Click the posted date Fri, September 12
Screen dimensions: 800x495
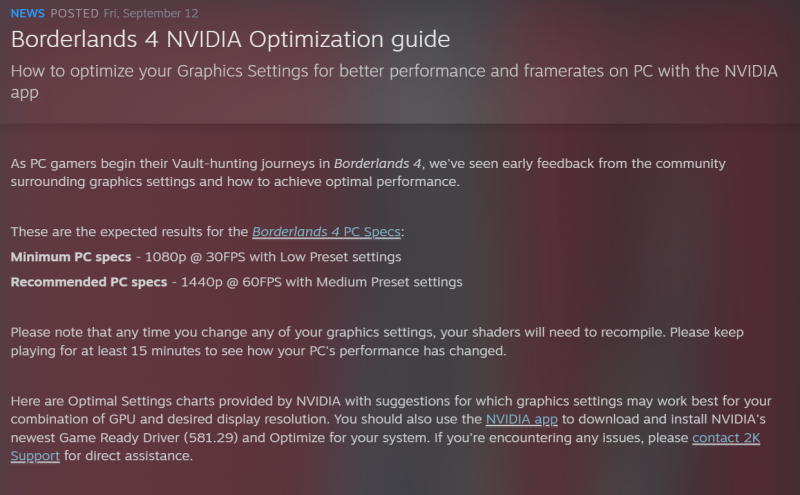click(x=151, y=13)
